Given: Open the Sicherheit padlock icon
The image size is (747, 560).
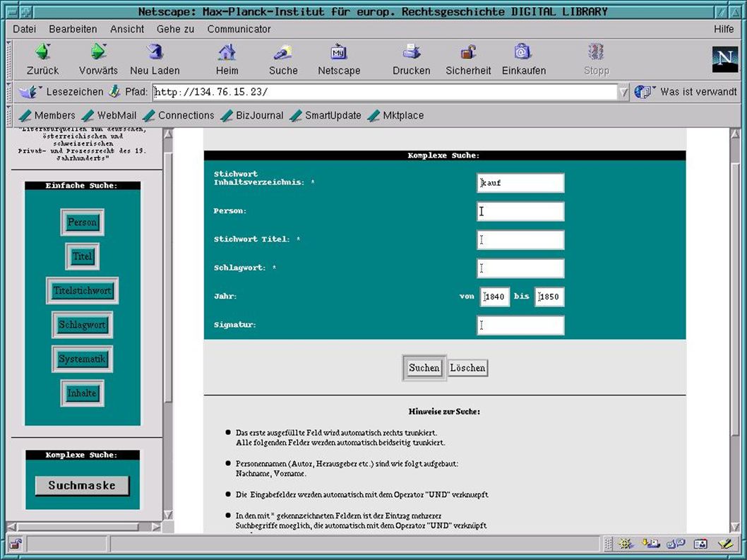Looking at the screenshot, I should click(x=468, y=52).
